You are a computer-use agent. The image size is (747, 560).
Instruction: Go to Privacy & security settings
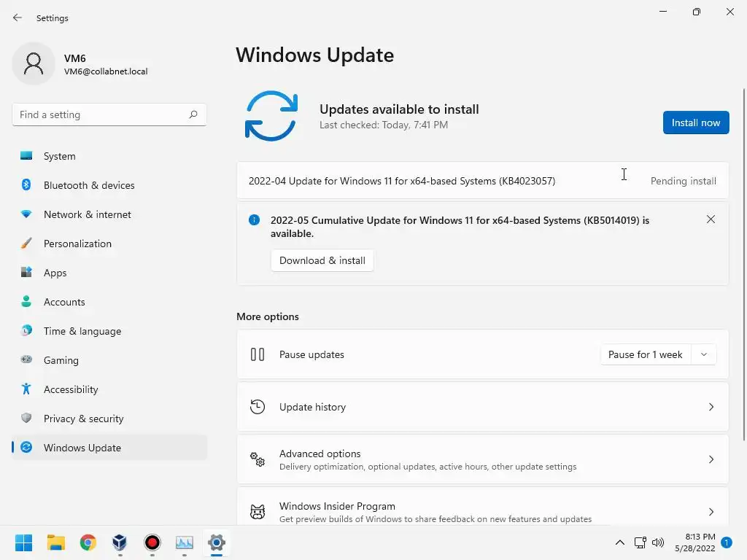coord(109,419)
